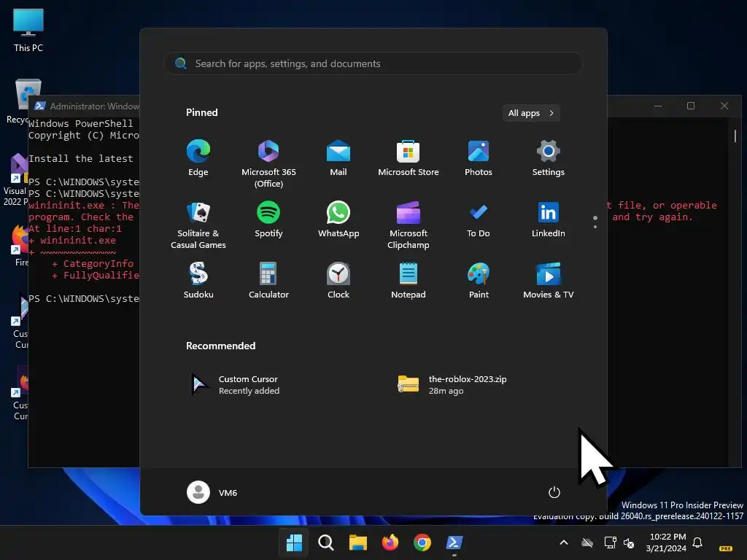Show hidden system tray icons
Screen dimensions: 747x560
pyautogui.click(x=564, y=542)
